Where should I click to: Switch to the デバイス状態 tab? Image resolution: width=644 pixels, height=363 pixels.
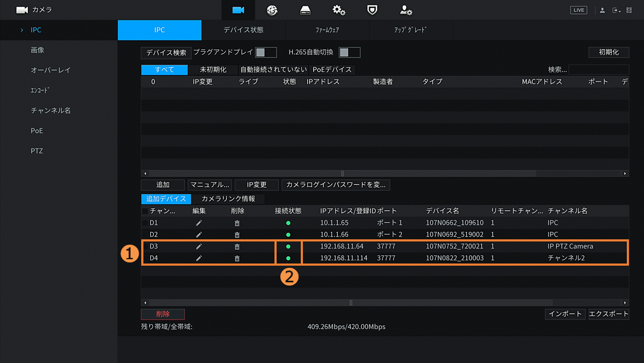pyautogui.click(x=243, y=30)
